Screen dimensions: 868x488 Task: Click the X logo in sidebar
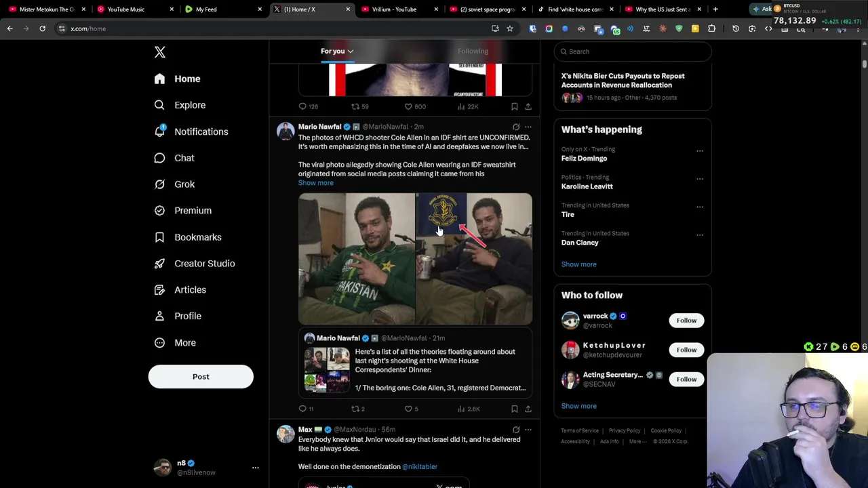[x=160, y=52]
